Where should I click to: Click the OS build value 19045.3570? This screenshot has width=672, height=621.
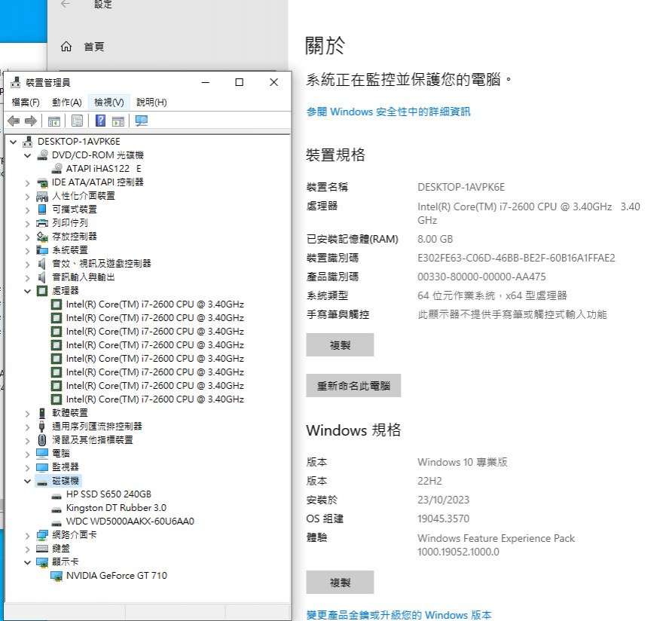pos(443,519)
